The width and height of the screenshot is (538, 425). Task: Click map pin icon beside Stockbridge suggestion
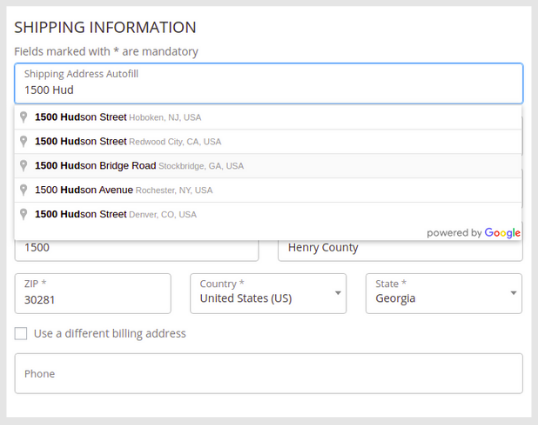point(23,166)
